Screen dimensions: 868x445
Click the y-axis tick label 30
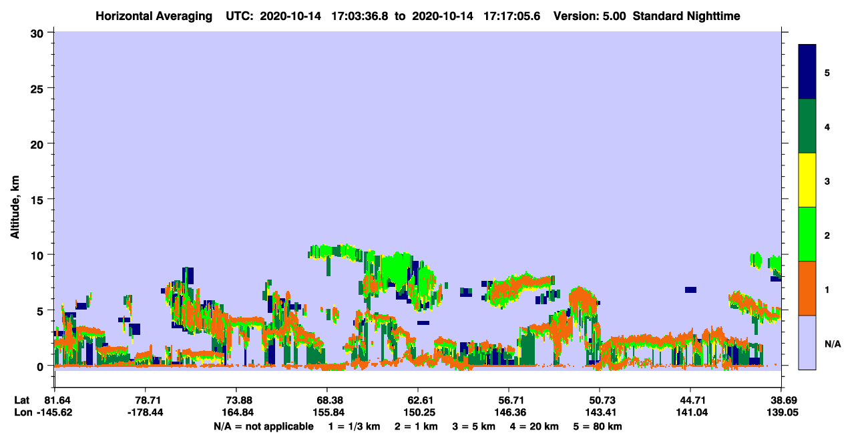tap(39, 33)
